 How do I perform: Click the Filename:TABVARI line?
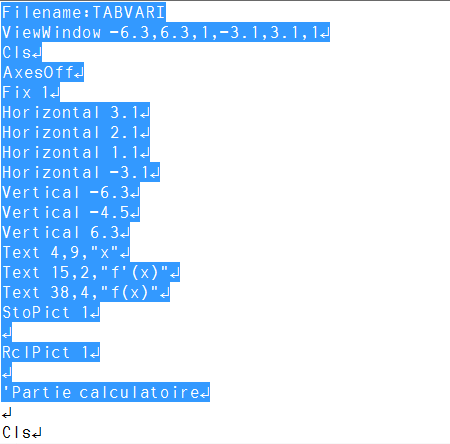[x=83, y=12]
